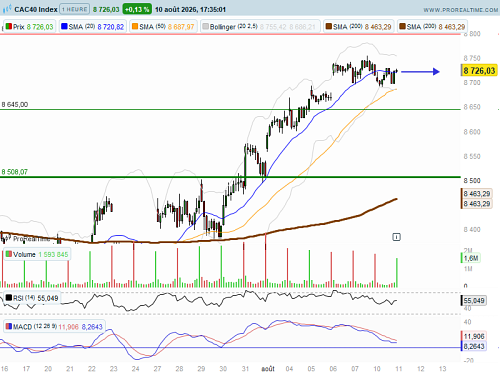Click the black RSI legend swatch
Screen dimensions: 500x375
coord(9,298)
